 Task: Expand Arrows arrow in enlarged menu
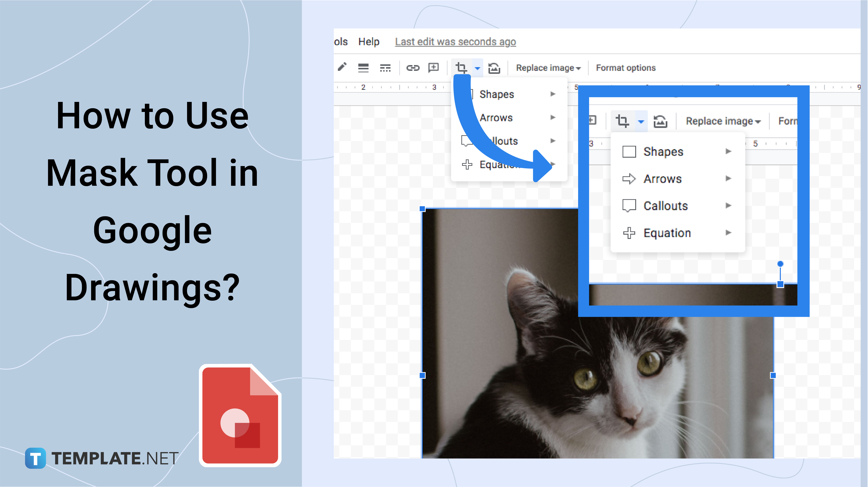(729, 178)
